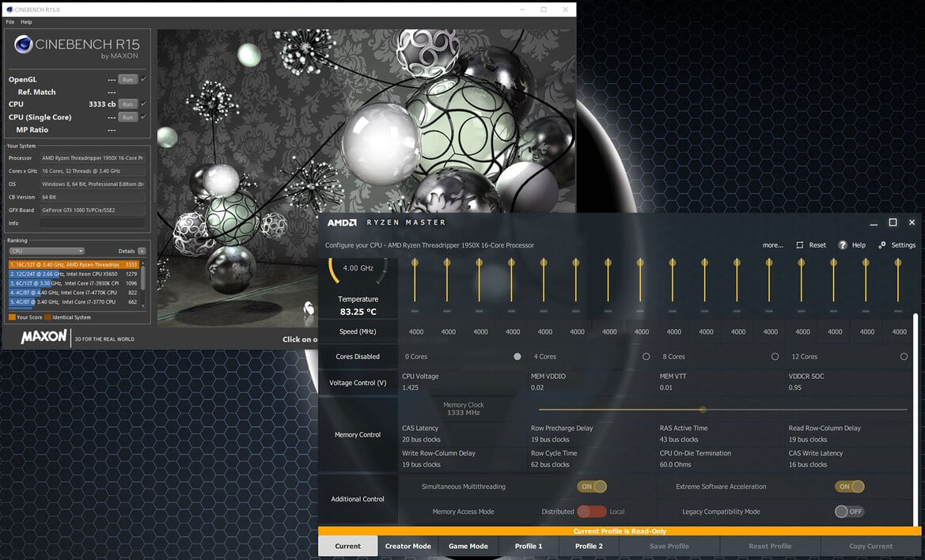
Task: Switch to the Game Mode tab
Action: coord(468,546)
